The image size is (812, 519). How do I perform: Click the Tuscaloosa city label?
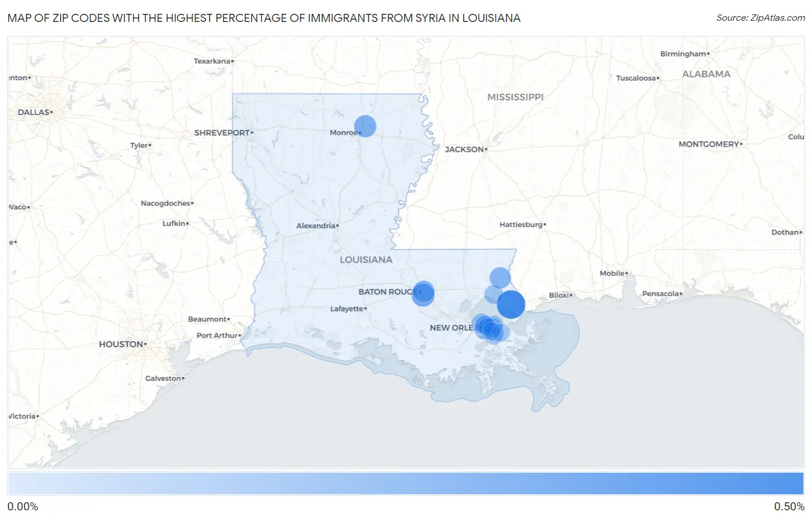pos(636,78)
